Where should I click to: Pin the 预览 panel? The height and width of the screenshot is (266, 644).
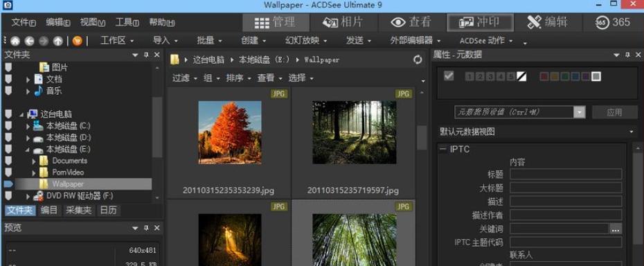146,228
